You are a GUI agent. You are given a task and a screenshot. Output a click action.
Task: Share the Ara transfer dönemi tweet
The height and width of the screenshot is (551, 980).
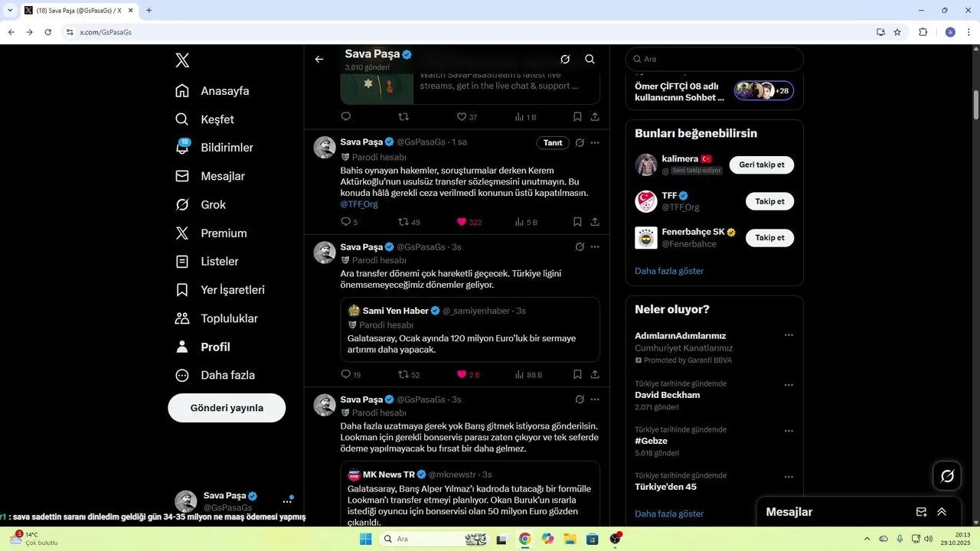595,374
